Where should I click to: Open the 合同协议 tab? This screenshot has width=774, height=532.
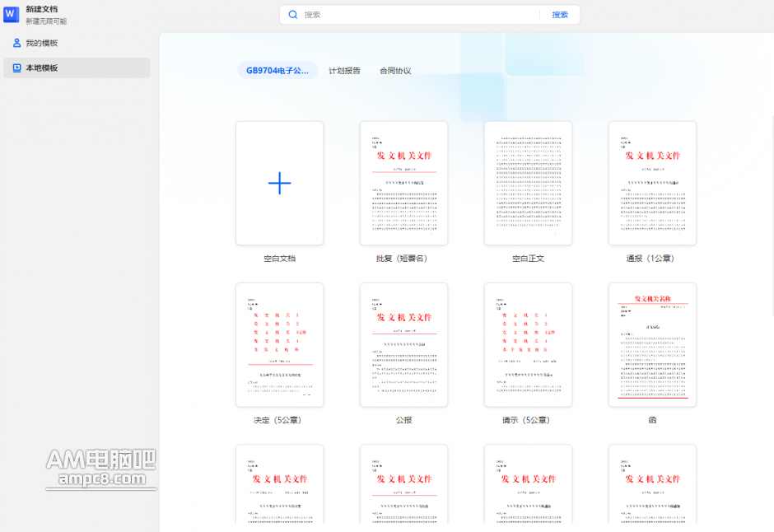[395, 71]
